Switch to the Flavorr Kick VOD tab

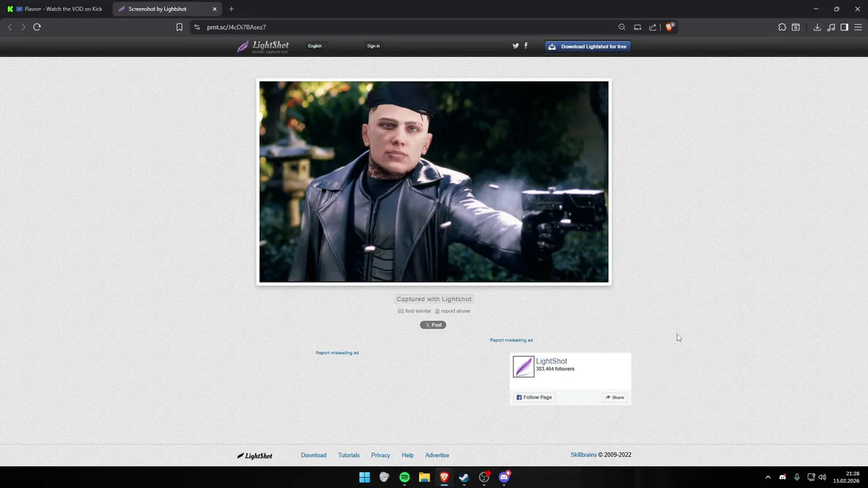tap(56, 9)
